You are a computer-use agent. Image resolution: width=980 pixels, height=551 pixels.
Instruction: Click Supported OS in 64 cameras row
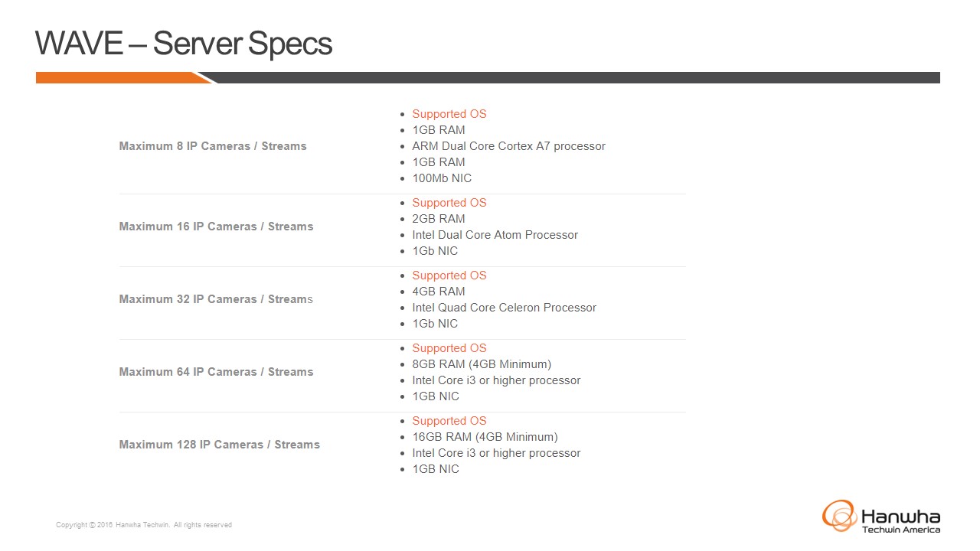click(449, 348)
